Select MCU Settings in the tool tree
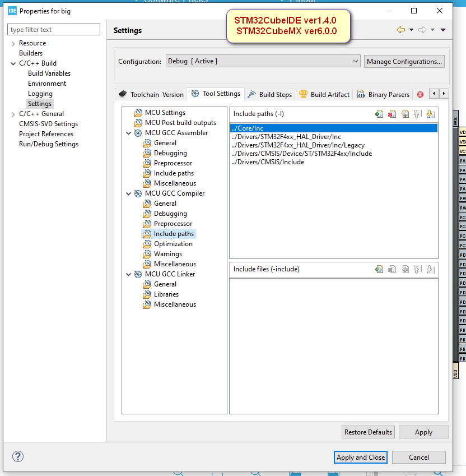The image size is (466, 476). 165,113
